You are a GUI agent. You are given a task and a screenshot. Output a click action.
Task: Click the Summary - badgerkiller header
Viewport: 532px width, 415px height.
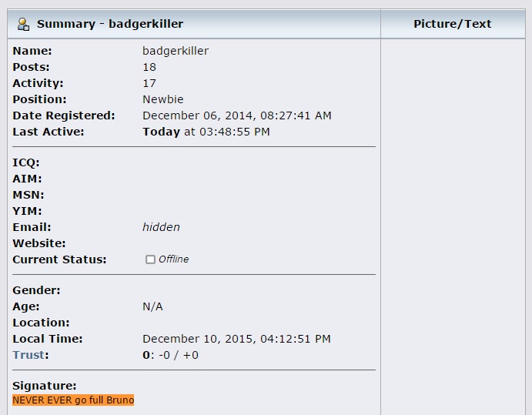(x=110, y=24)
